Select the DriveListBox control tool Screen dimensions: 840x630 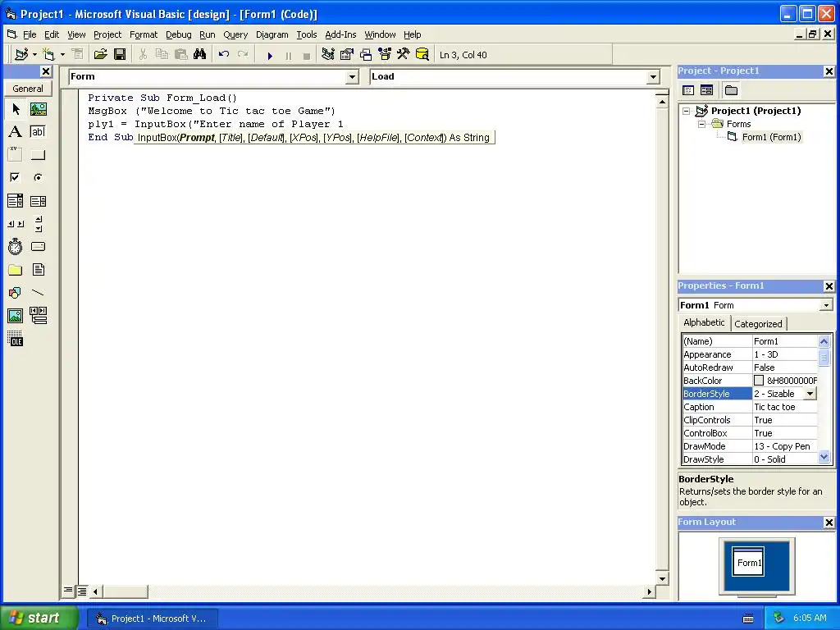coord(38,246)
